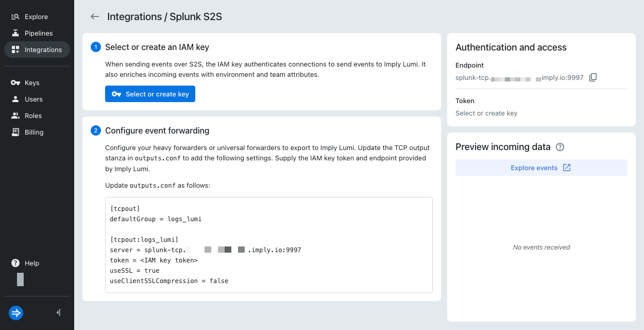Click the Explore events button

tap(541, 168)
